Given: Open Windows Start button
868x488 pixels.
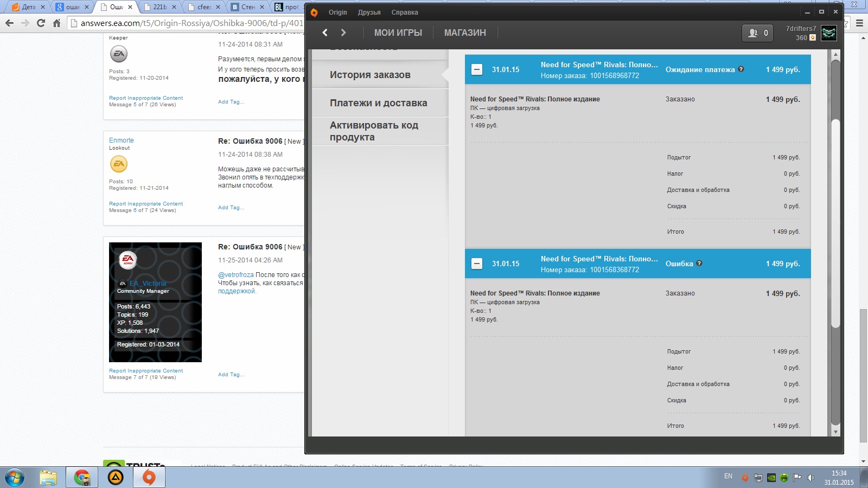Looking at the screenshot, I should click(15, 477).
